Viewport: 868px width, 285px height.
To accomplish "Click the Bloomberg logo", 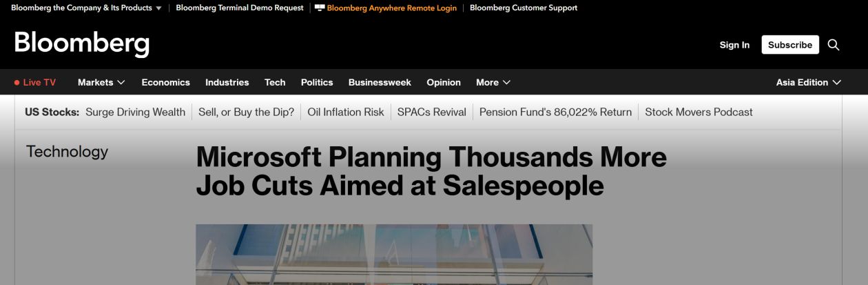I will [x=82, y=43].
